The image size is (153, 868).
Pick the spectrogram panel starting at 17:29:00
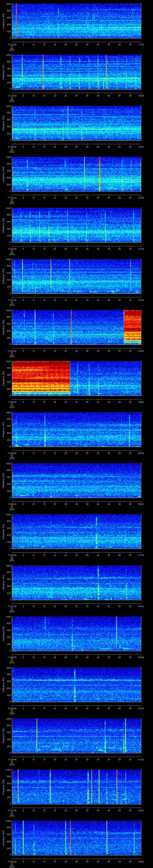pyautogui.click(x=76, y=685)
